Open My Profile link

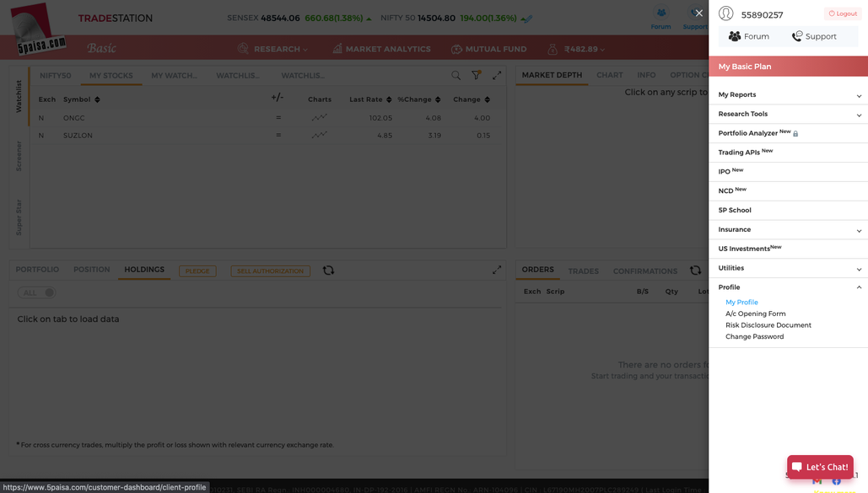pyautogui.click(x=741, y=302)
